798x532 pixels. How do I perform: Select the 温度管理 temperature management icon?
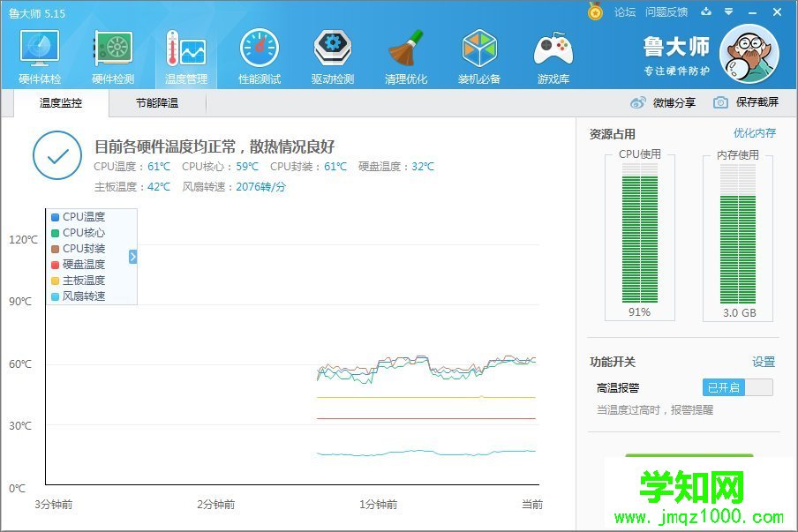click(x=185, y=55)
